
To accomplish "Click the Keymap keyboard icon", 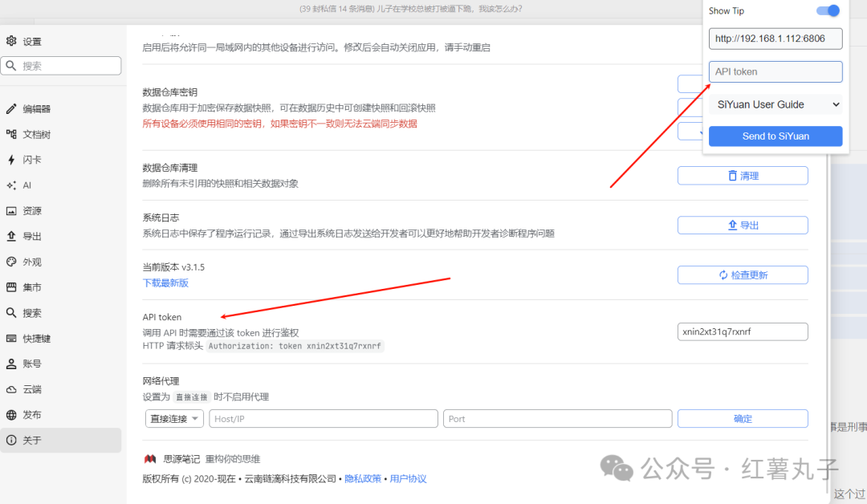I will (x=11, y=338).
